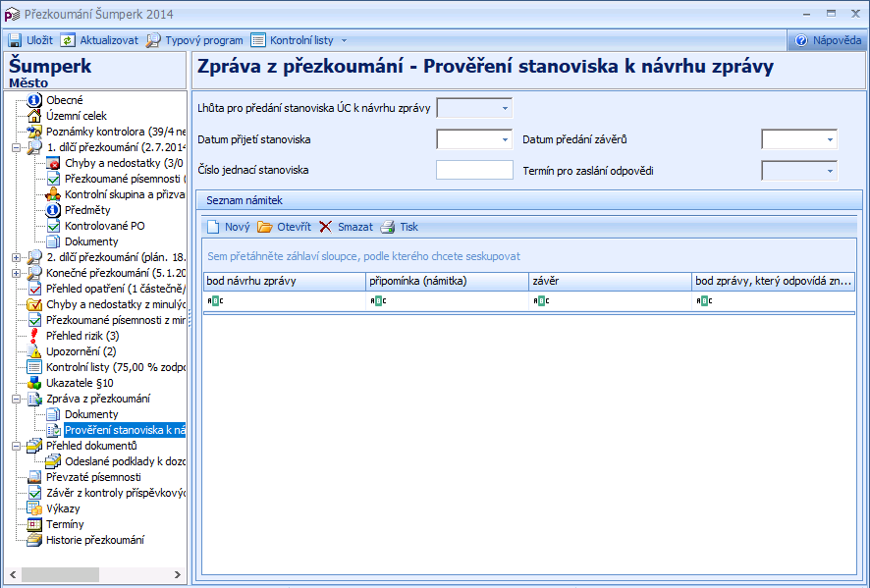The height and width of the screenshot is (588, 870).
Task: Expand the 2. dílčí přezkoumání node
Action: [x=16, y=257]
